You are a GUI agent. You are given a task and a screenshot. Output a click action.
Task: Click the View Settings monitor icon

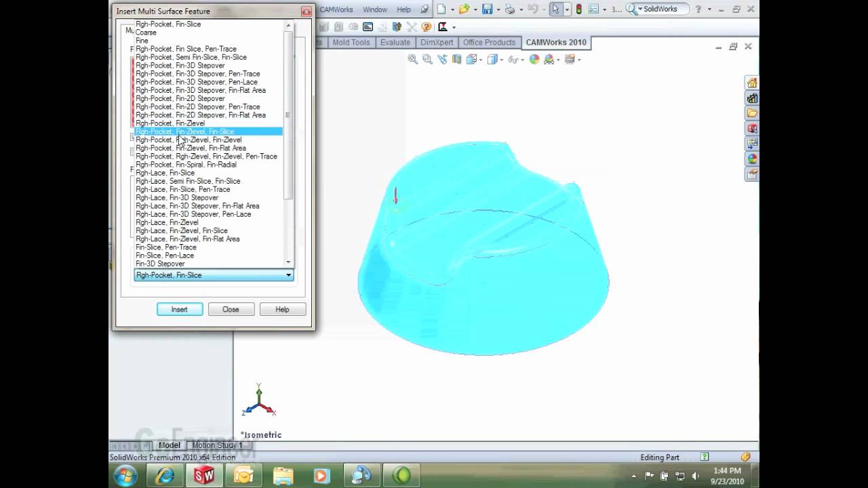tap(569, 60)
